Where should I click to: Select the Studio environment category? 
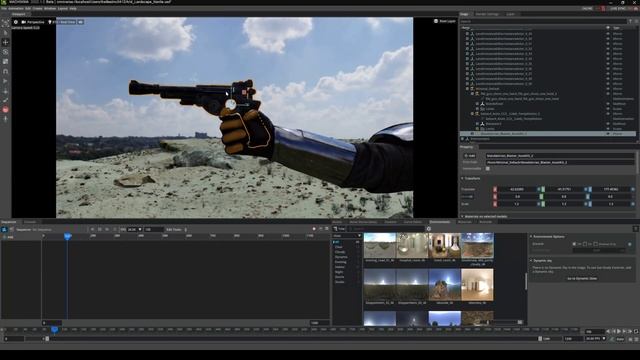pos(340,282)
